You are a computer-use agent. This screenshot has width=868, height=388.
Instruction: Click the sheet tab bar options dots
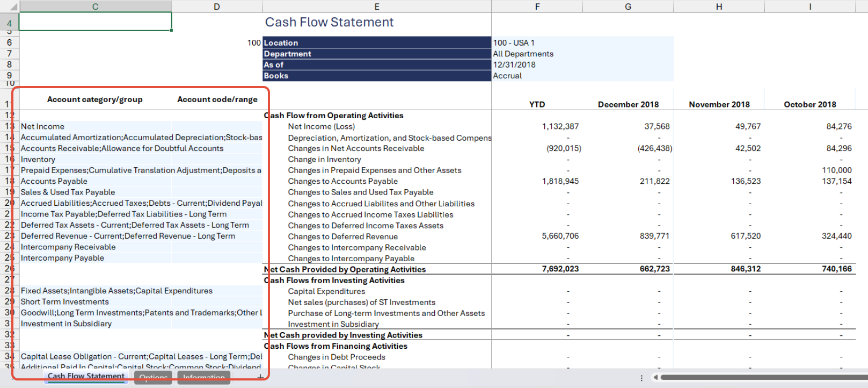point(641,378)
